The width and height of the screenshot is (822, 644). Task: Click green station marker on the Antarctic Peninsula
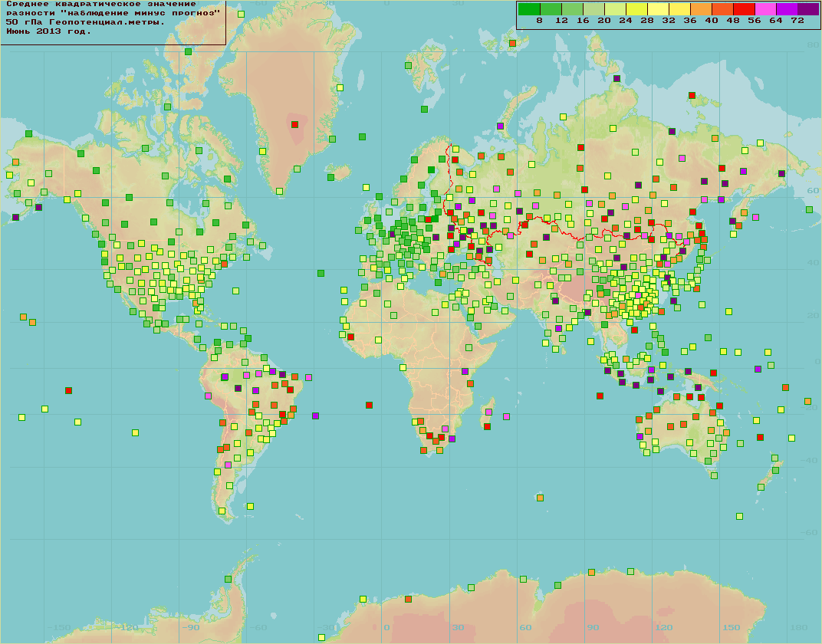click(x=228, y=579)
